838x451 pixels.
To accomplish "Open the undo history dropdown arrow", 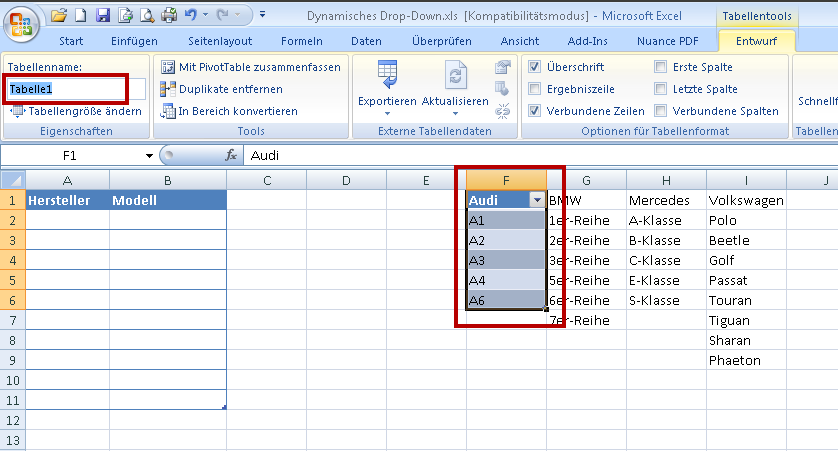I will tap(205, 15).
